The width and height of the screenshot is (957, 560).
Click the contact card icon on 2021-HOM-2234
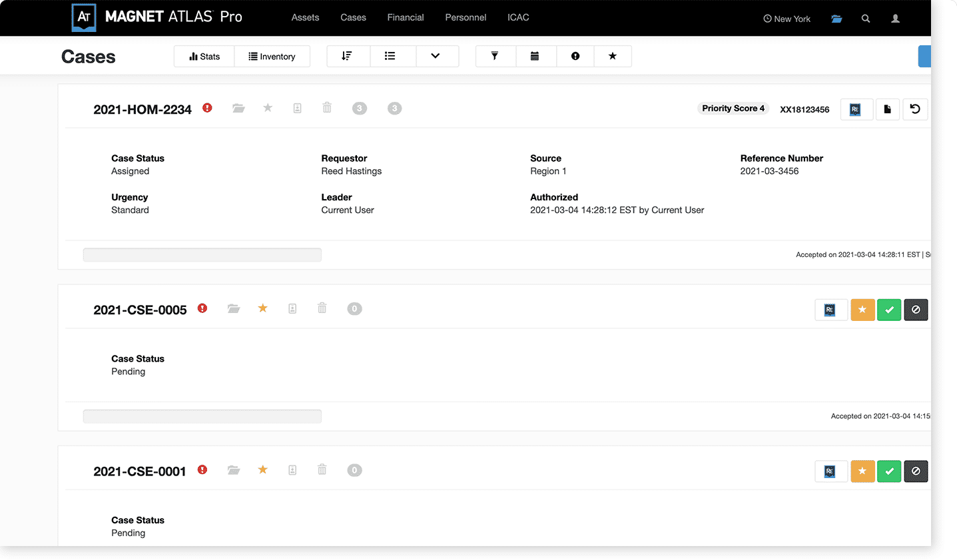(298, 108)
